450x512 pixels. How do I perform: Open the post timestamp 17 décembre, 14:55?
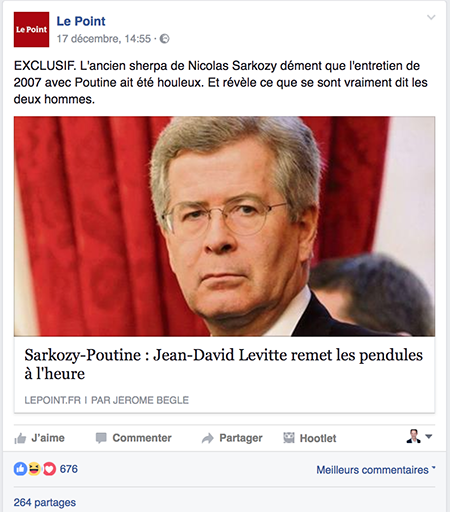pyautogui.click(x=104, y=39)
